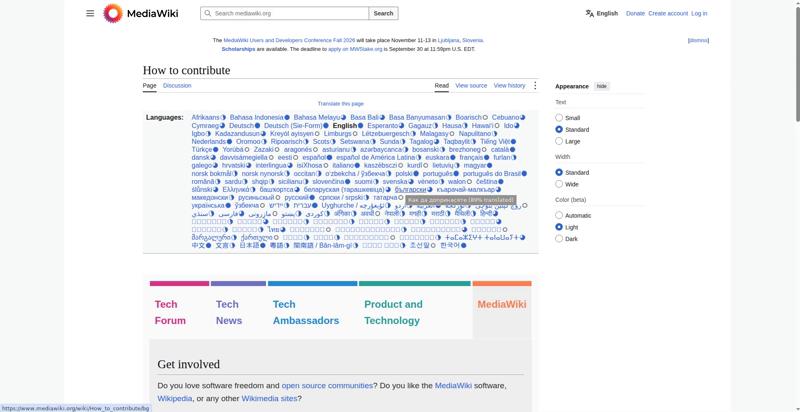Image resolution: width=800 pixels, height=412 pixels.
Task: Click the MediaWiki sunflower logo
Action: (113, 13)
